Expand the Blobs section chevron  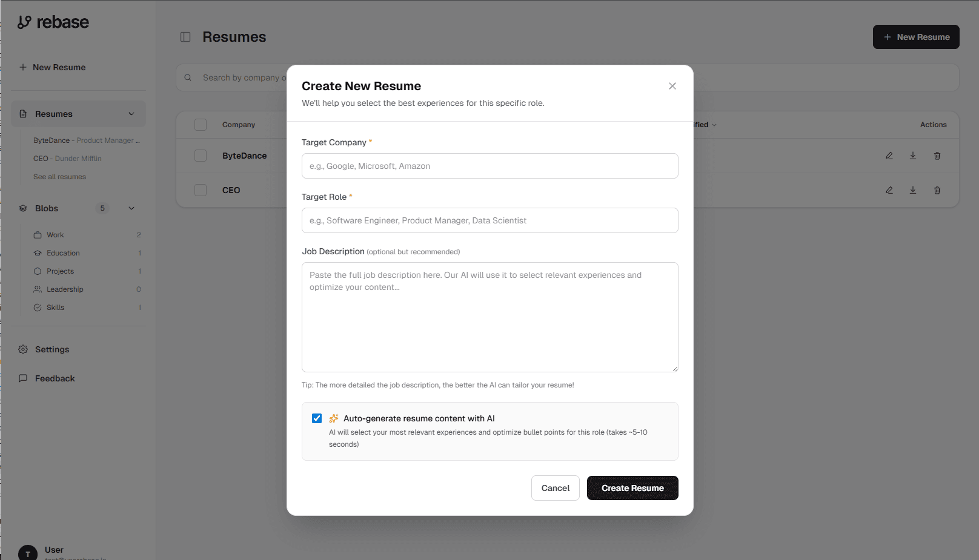[131, 208]
